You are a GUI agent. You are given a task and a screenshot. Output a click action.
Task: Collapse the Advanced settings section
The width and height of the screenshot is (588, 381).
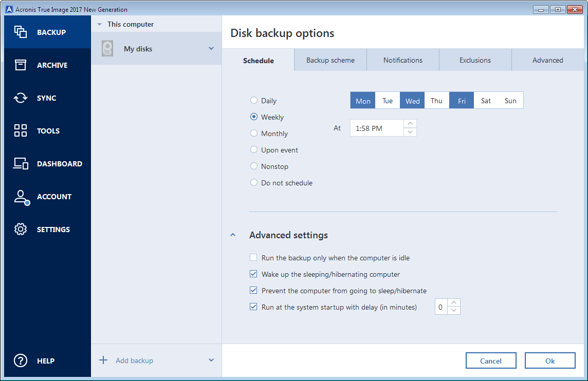tap(233, 235)
